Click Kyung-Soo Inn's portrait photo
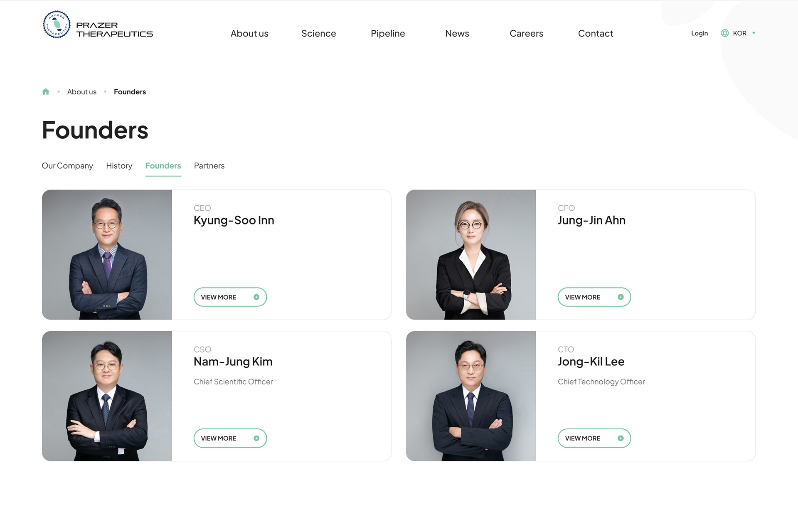798x532 pixels. [x=107, y=255]
